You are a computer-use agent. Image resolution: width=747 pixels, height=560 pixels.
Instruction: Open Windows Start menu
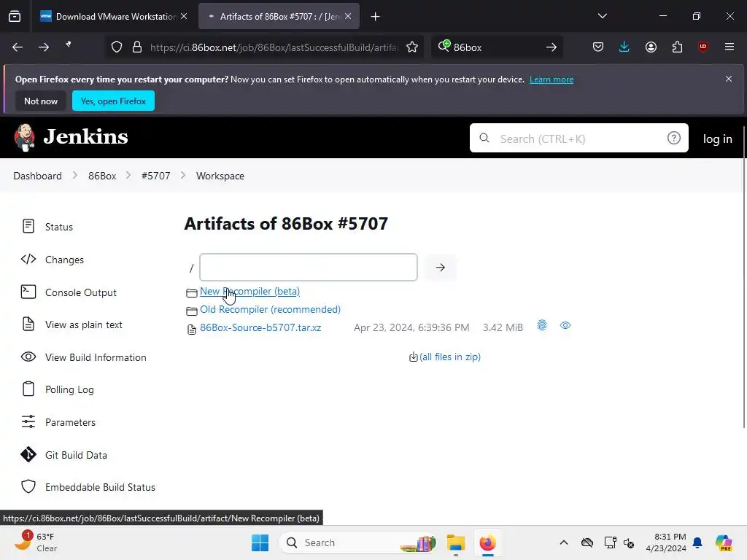coord(260,542)
